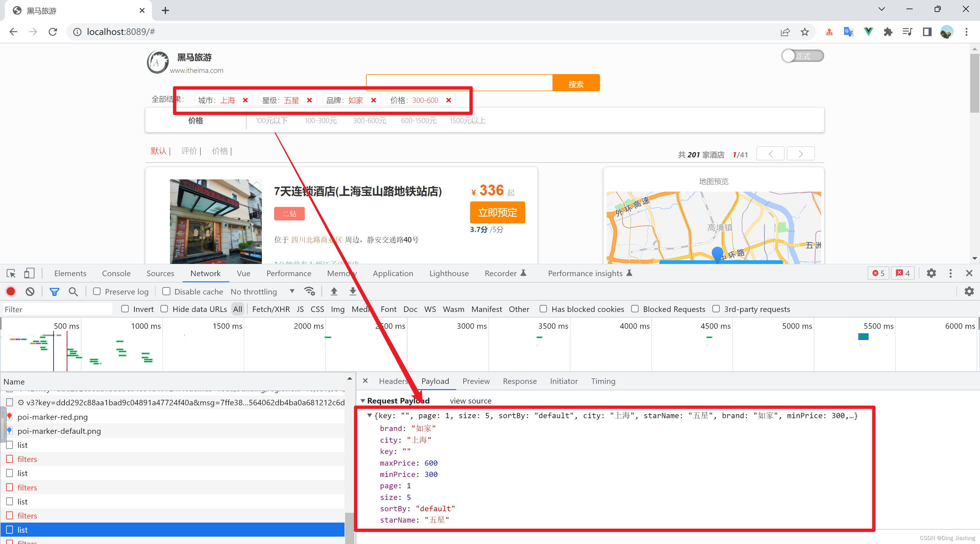
Task: Open the Response tab
Action: 520,381
